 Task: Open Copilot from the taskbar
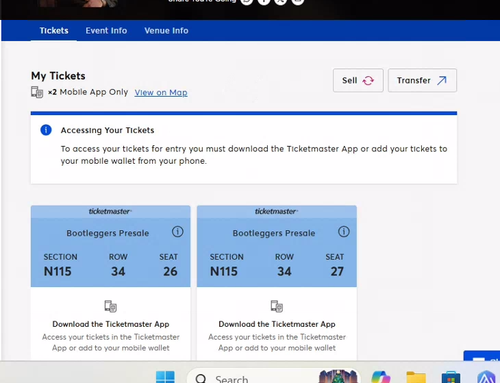coord(381,377)
